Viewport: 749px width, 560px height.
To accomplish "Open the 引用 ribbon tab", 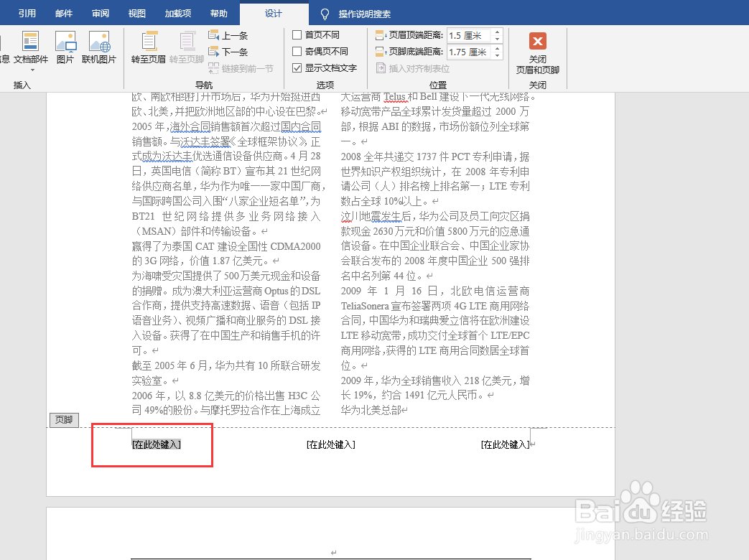I will tap(27, 14).
